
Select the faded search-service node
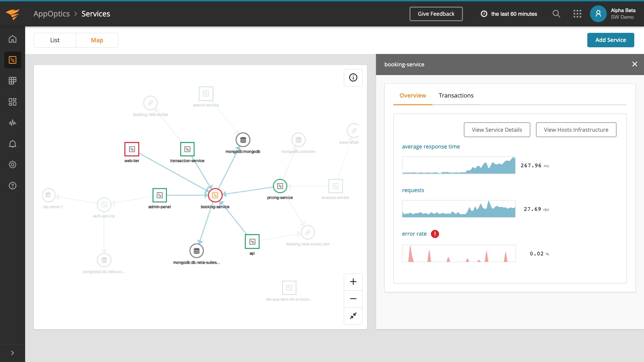point(206,94)
